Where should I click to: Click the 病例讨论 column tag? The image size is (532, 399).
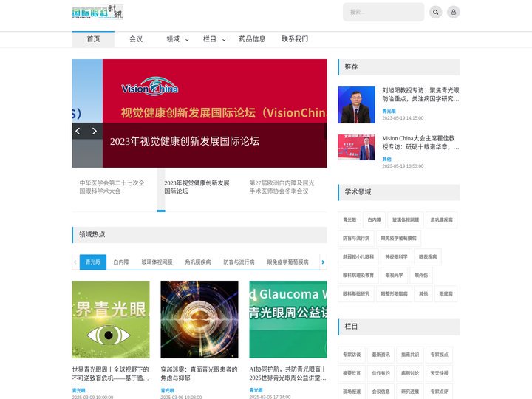coord(410,373)
